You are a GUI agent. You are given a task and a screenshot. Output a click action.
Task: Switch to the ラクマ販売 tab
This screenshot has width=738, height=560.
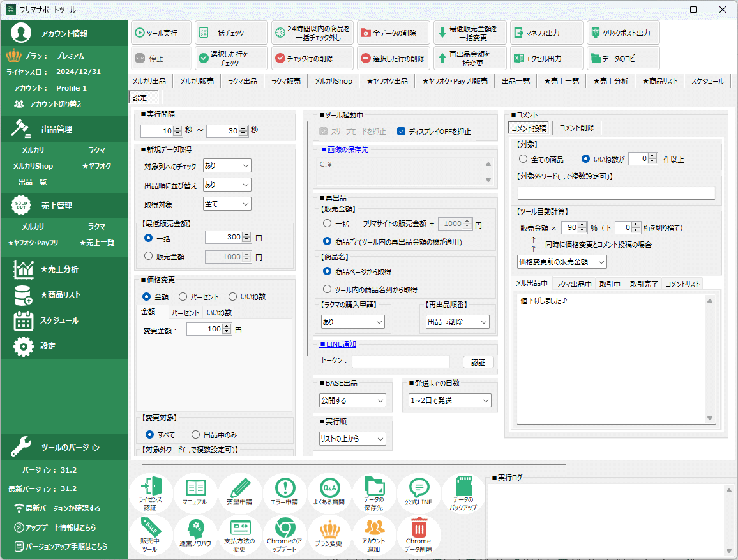[286, 81]
